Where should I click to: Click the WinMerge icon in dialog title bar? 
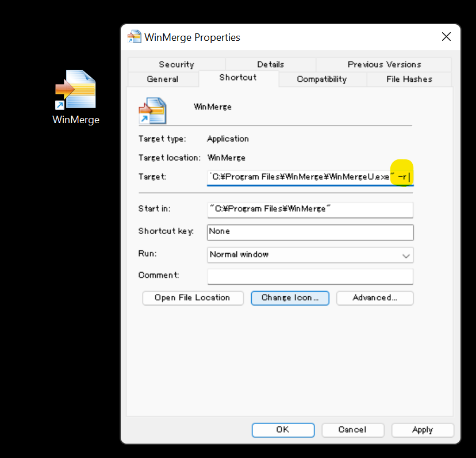tap(134, 37)
